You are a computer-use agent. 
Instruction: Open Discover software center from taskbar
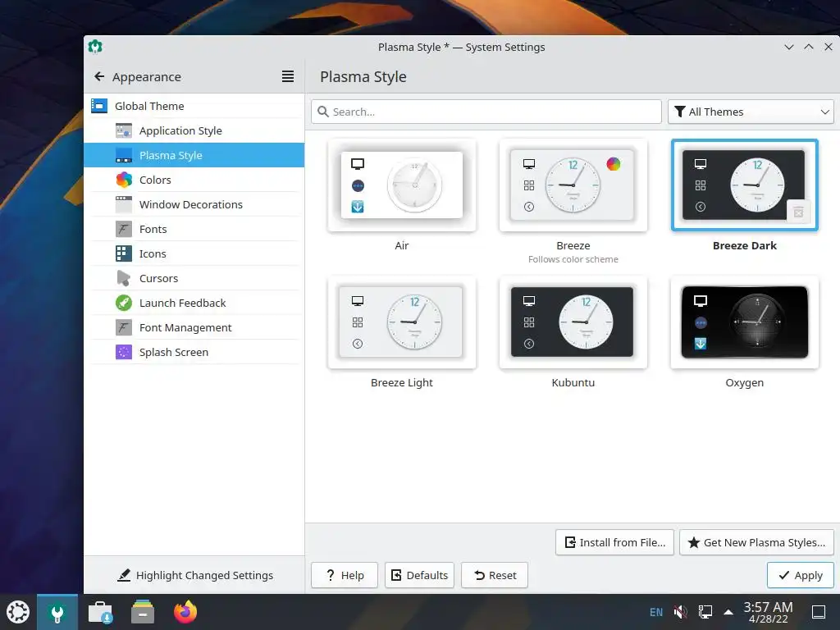point(100,612)
